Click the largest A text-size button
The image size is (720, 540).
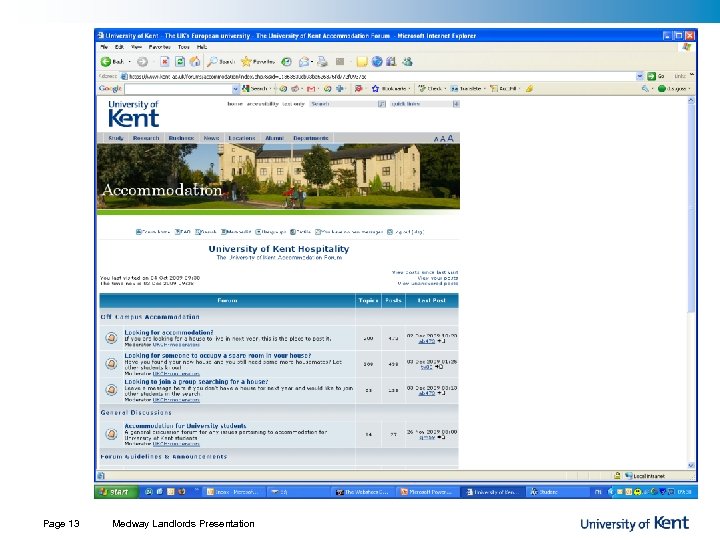pos(450,138)
